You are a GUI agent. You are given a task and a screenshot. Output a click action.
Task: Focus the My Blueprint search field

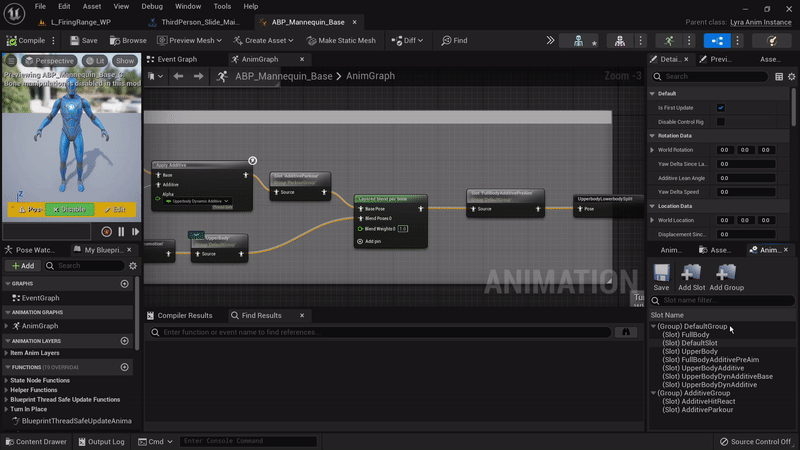coord(84,266)
